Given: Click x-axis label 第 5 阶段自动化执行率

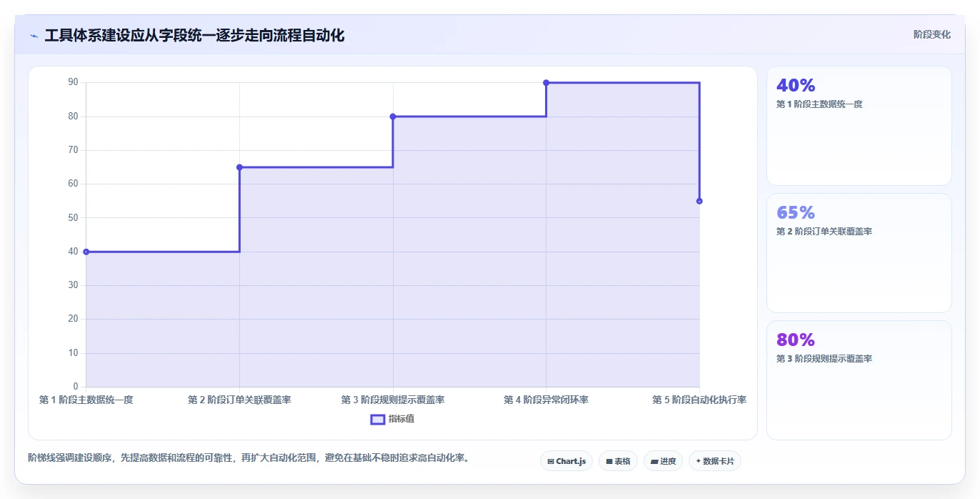Looking at the screenshot, I should click(699, 400).
